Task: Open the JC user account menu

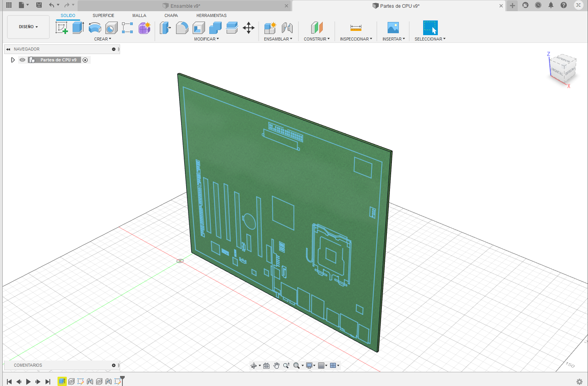Action: tap(578, 5)
